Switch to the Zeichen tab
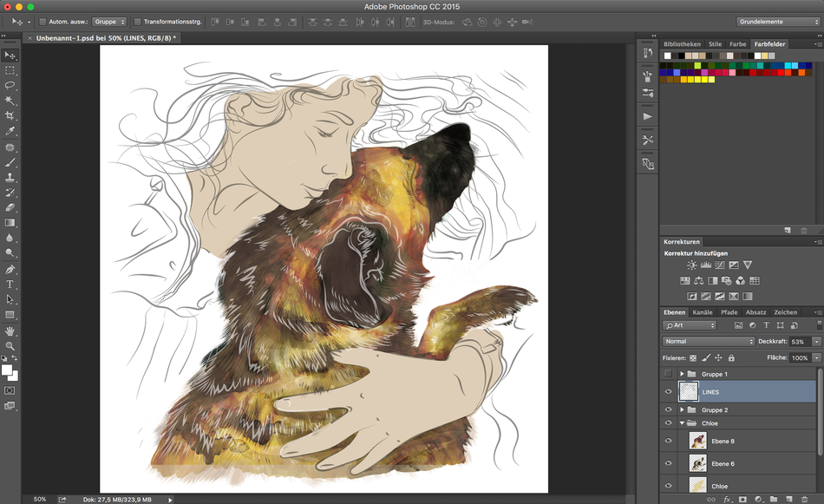The image size is (824, 504). (x=785, y=312)
